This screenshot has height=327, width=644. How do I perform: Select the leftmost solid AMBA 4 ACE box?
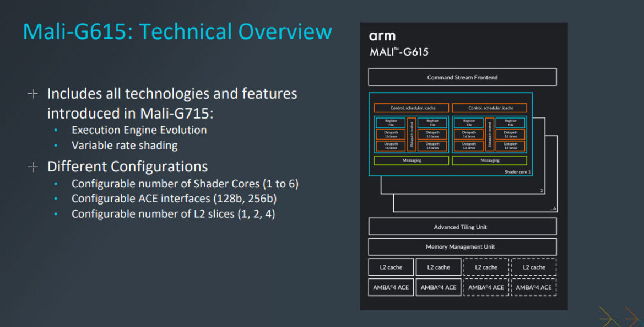pyautogui.click(x=391, y=287)
